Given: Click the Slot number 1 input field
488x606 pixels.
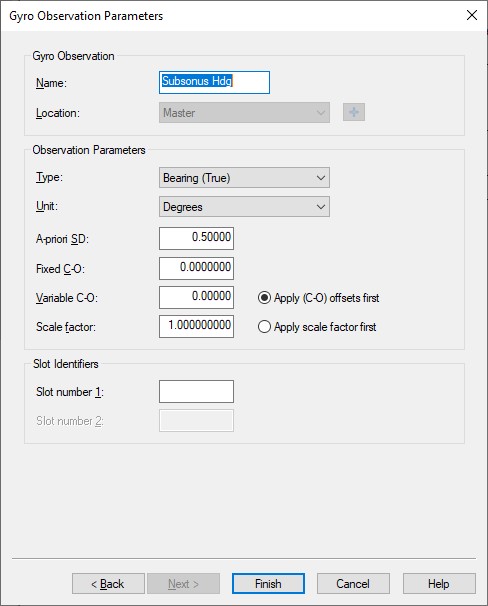Looking at the screenshot, I should [x=196, y=392].
